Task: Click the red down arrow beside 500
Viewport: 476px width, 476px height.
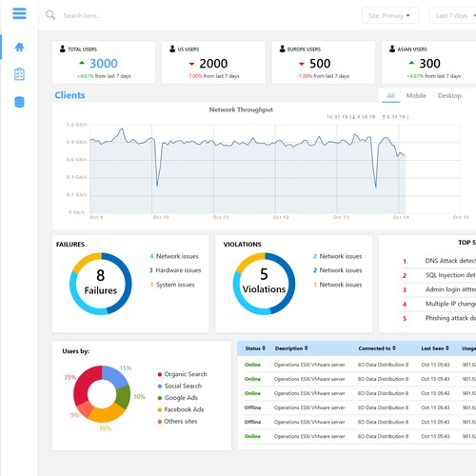Action: [302, 64]
